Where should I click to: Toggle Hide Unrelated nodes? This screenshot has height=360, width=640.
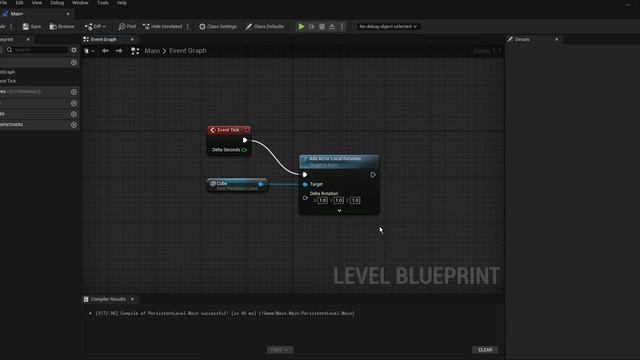tap(162, 27)
